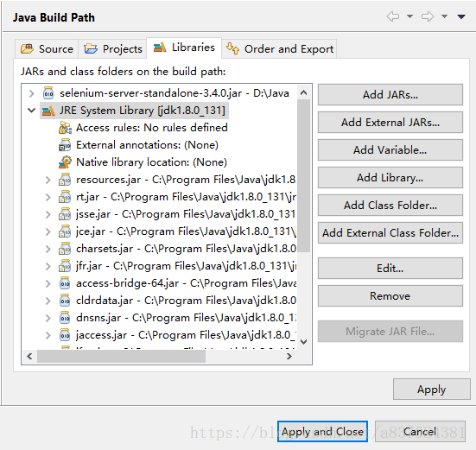The width and height of the screenshot is (476, 450).
Task: Click the Apply button
Action: pyautogui.click(x=431, y=390)
